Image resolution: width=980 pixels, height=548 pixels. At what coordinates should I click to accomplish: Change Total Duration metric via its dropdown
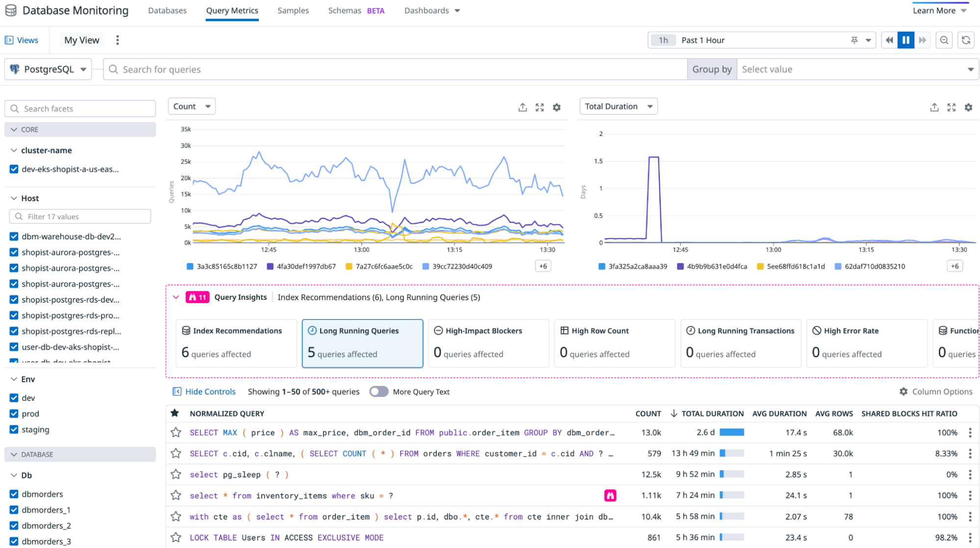click(x=618, y=106)
